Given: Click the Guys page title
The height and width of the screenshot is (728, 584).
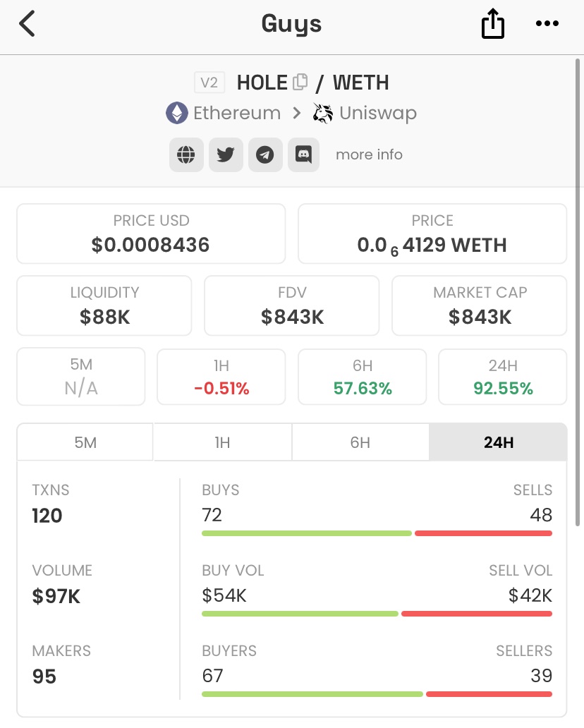Looking at the screenshot, I should [x=291, y=24].
